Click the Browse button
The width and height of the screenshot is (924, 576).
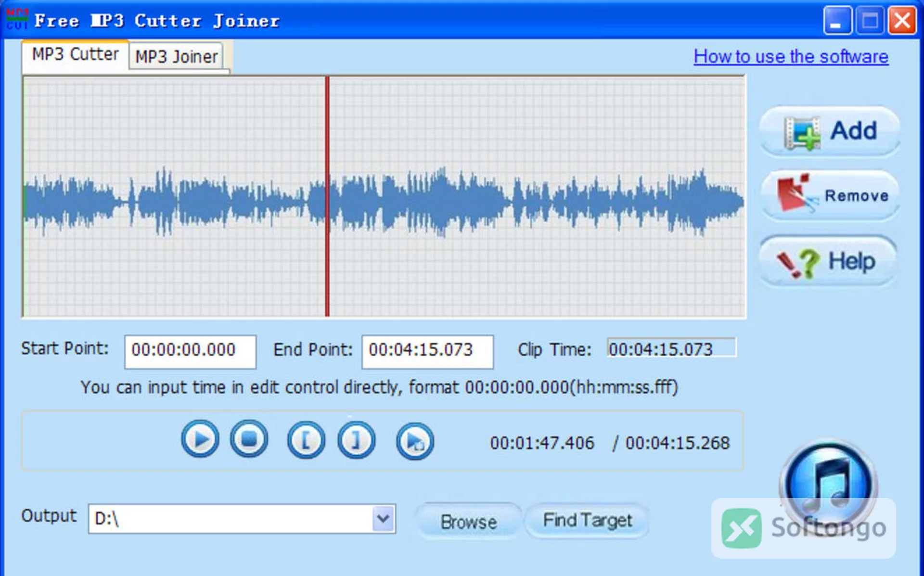click(469, 522)
